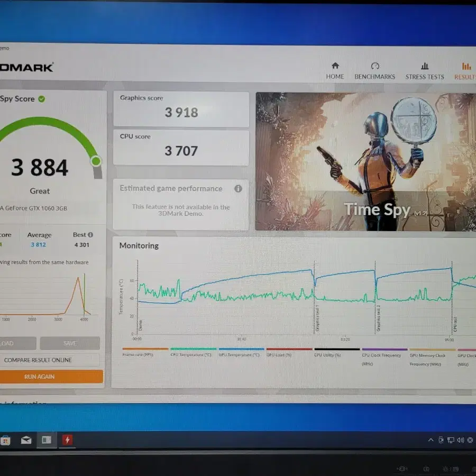The width and height of the screenshot is (476, 476).
Task: Click the Average score value 3 812
Action: click(38, 245)
